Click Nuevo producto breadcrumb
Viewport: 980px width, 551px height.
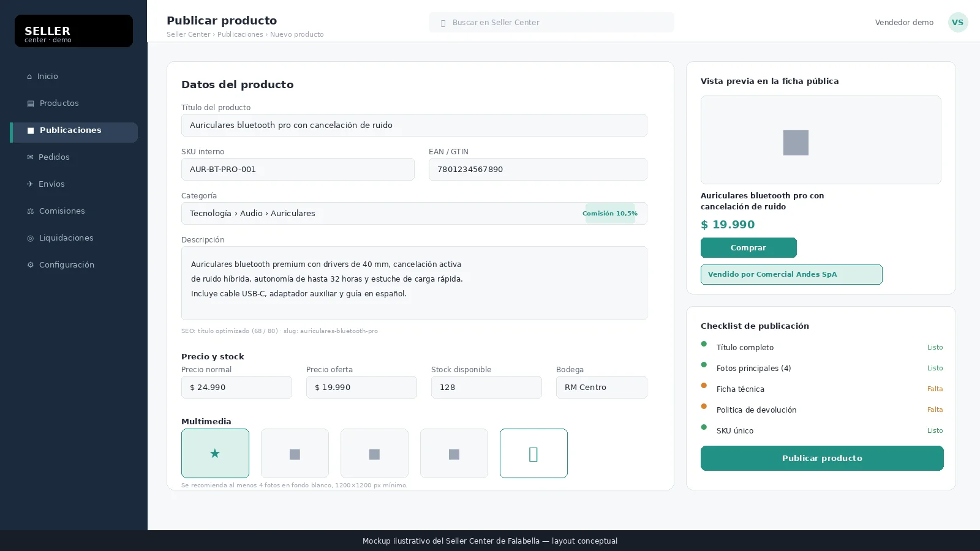pyautogui.click(x=297, y=35)
